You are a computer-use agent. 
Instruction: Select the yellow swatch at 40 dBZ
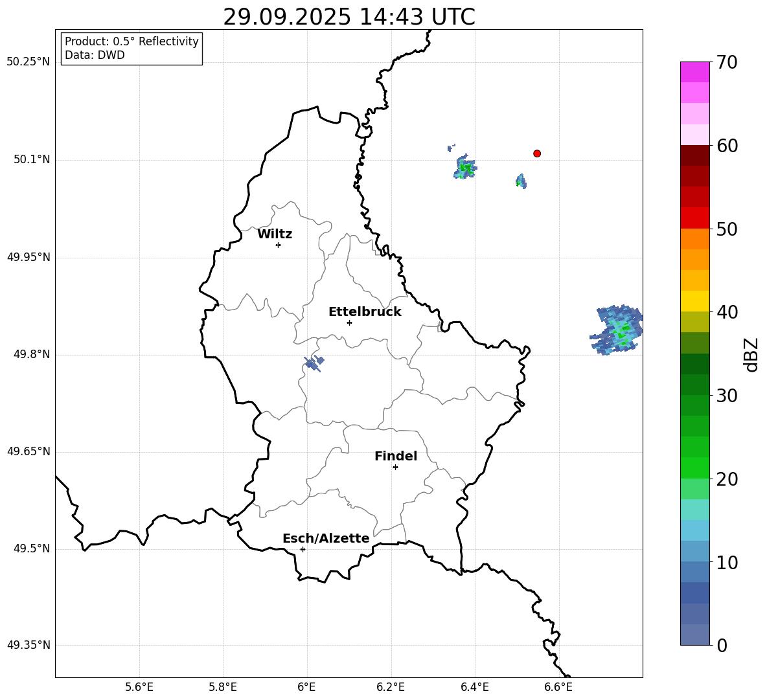tap(695, 301)
